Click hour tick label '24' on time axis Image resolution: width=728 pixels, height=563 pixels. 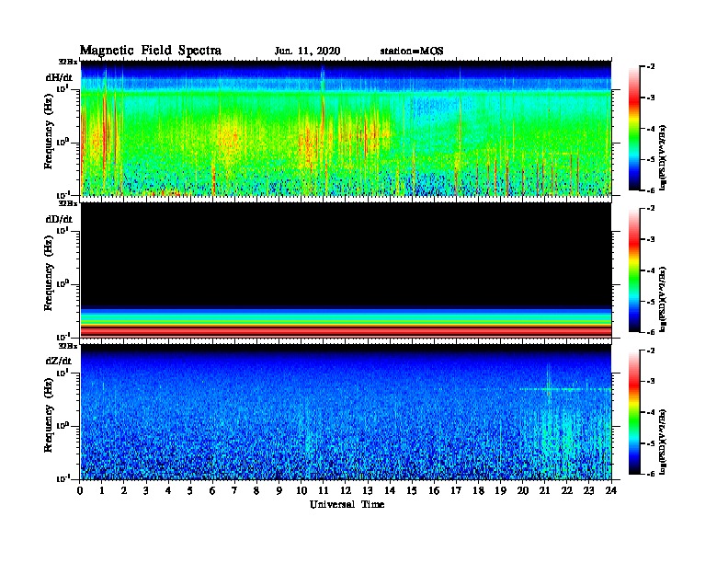[611, 490]
